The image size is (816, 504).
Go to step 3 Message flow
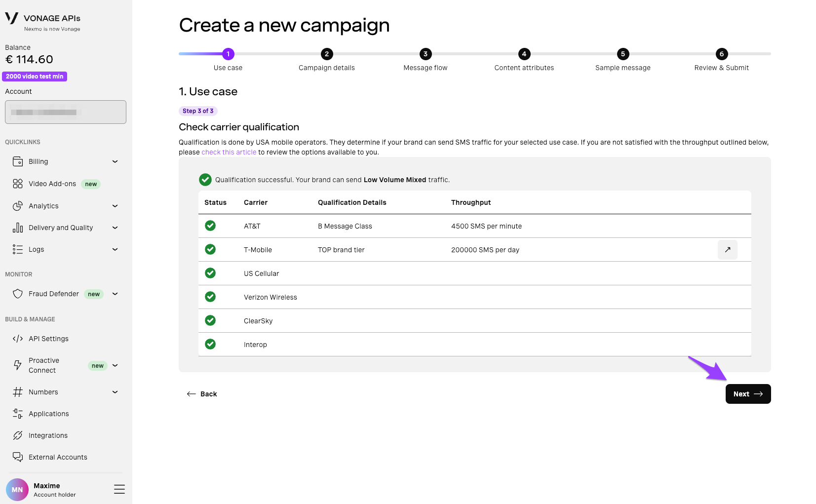pos(426,54)
